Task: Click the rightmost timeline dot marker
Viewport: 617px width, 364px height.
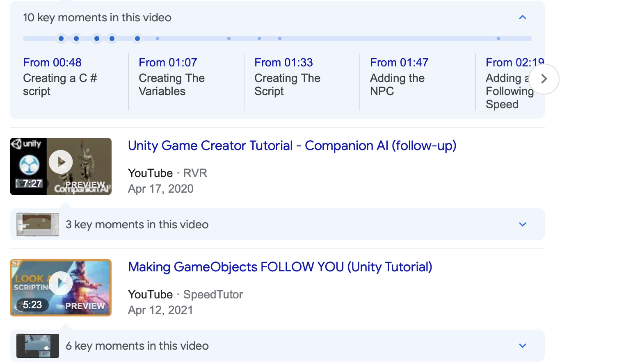Action: (x=498, y=38)
